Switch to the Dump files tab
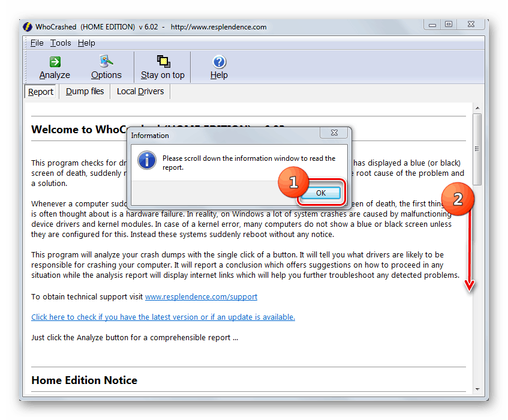Image resolution: width=508 pixels, height=420 pixels. click(85, 91)
